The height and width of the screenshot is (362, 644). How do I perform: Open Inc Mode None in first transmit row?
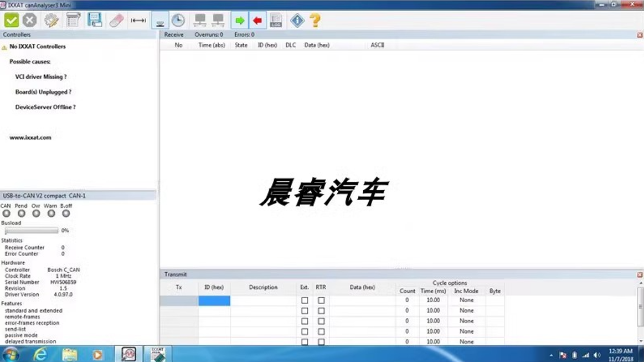point(467,300)
